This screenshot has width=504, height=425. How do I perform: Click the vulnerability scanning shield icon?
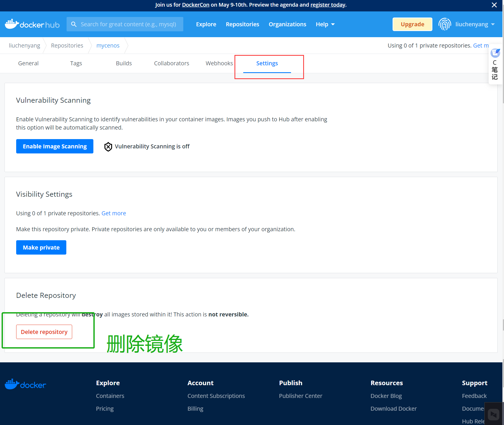108,147
